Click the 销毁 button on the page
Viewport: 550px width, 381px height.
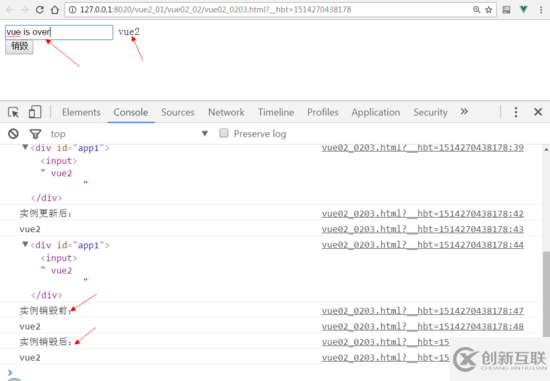click(x=19, y=46)
